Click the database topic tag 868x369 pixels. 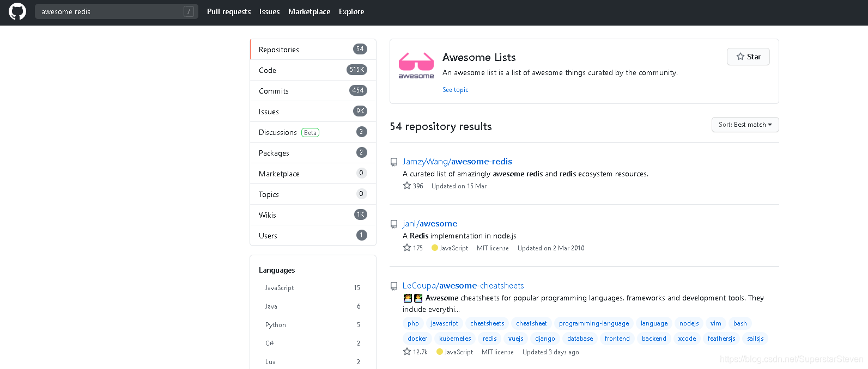click(x=580, y=339)
